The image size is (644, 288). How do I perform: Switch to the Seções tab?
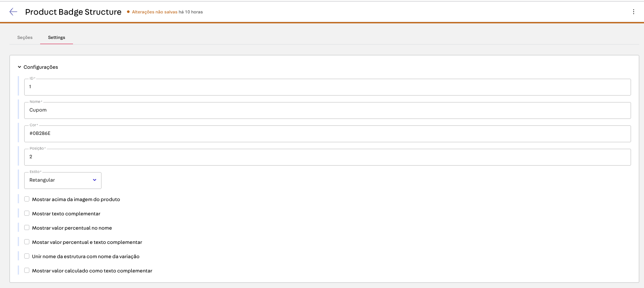[x=25, y=38]
